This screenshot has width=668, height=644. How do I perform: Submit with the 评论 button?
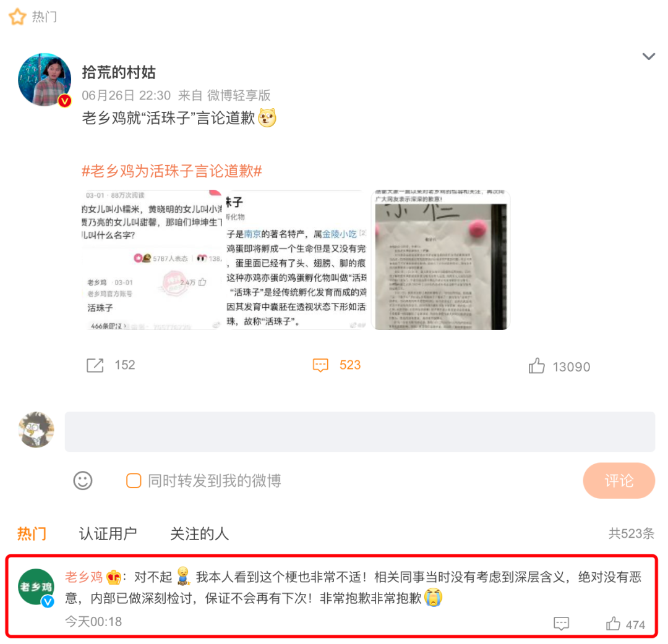coord(619,481)
